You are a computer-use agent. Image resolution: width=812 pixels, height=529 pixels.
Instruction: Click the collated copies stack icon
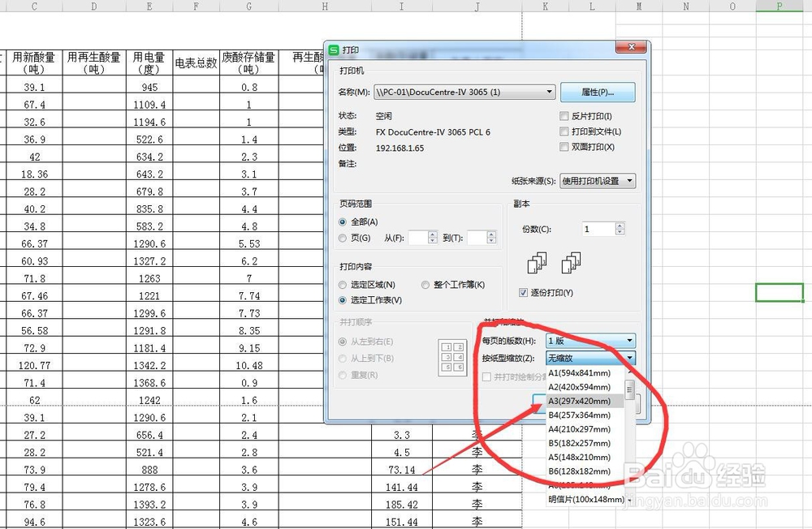click(538, 261)
